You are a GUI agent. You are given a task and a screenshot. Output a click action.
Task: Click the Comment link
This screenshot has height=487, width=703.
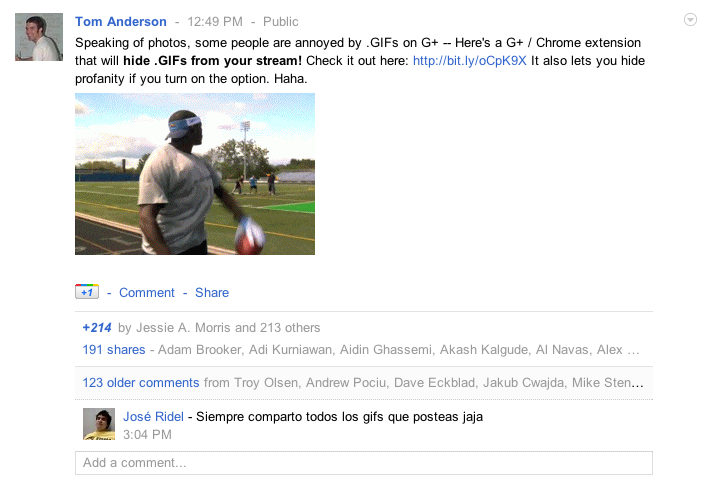click(x=147, y=292)
